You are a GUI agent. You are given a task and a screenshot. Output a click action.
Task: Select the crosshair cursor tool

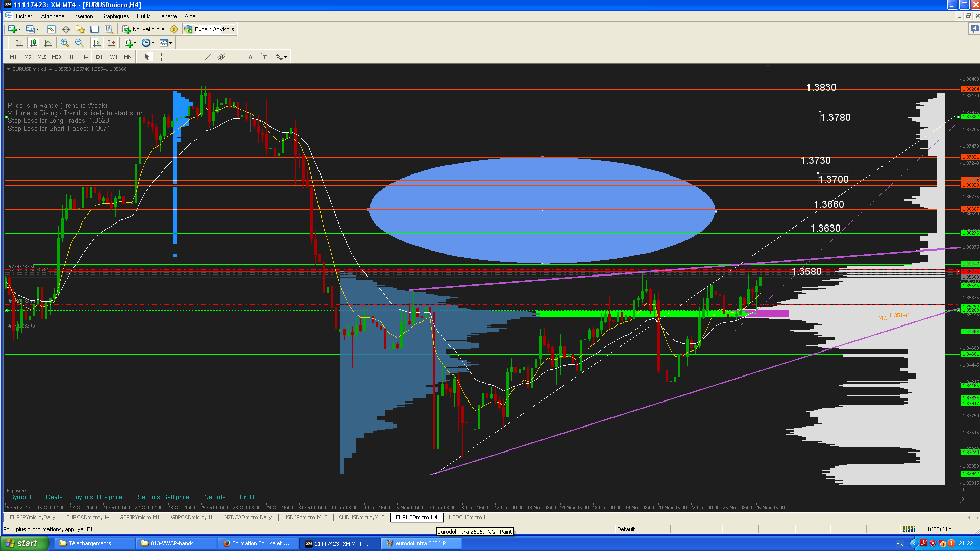point(161,57)
